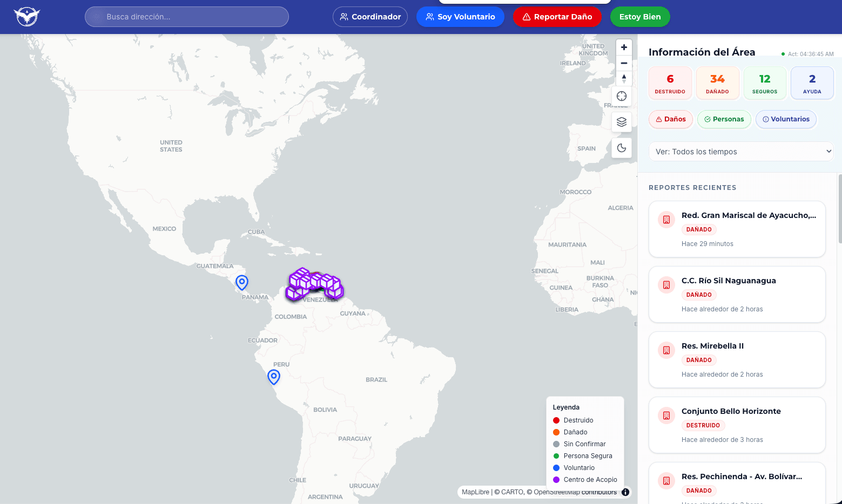Click the REPORTES RECIENTES heading
This screenshot has width=842, height=504.
692,188
